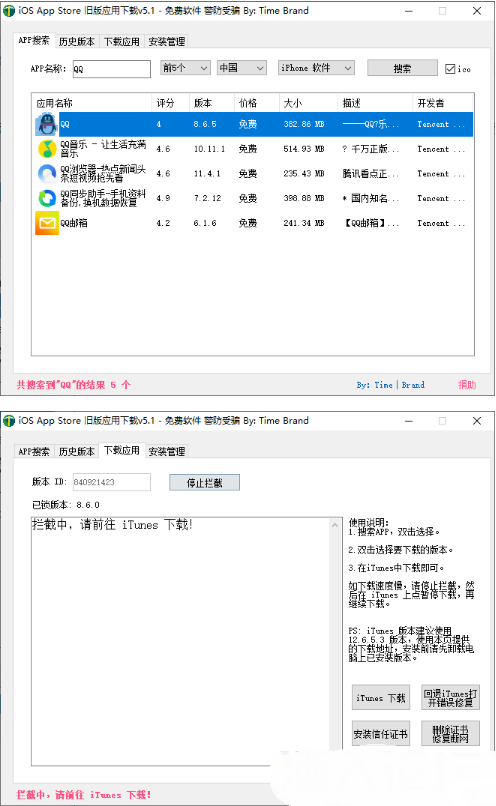Screen dimensions: 496x806
Task: Select the QQ同步助手 row name
Action: [103, 198]
